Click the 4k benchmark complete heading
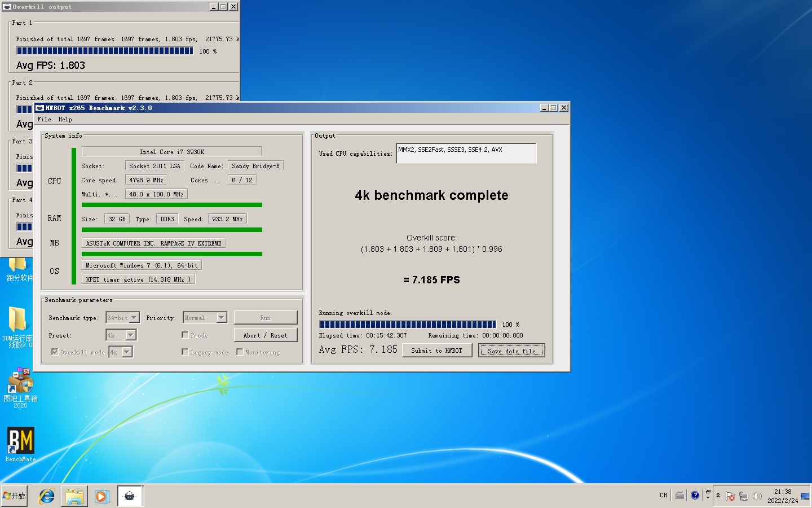Viewport: 812px width, 508px height. tap(431, 195)
